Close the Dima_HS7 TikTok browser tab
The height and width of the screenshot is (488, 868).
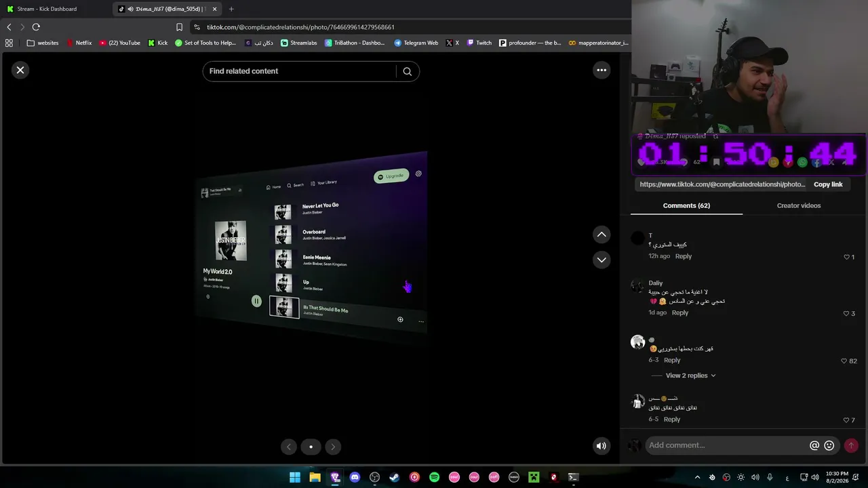tap(214, 9)
